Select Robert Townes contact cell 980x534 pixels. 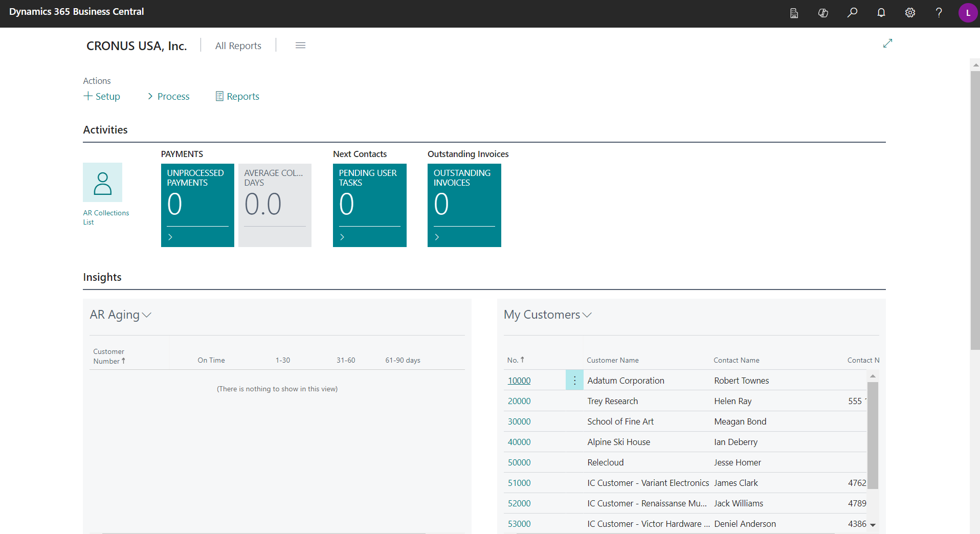pyautogui.click(x=742, y=381)
